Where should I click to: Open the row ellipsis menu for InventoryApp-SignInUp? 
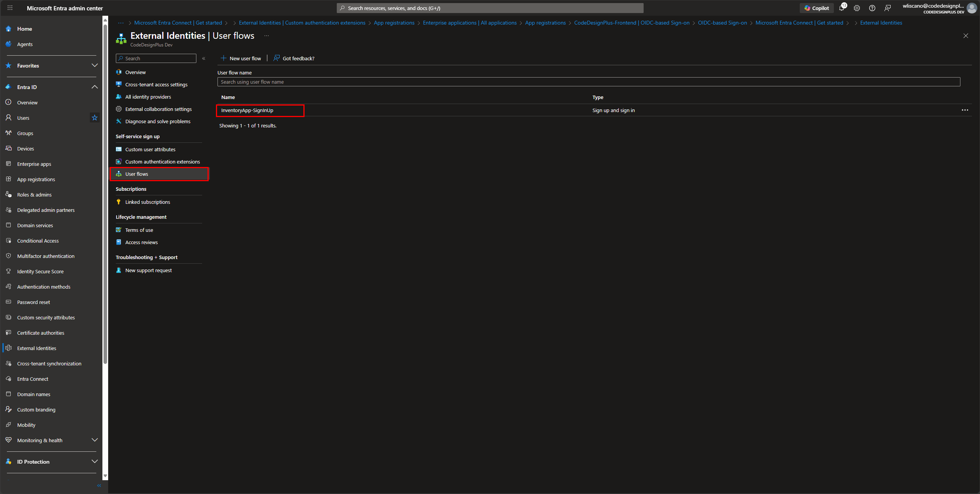[965, 110]
